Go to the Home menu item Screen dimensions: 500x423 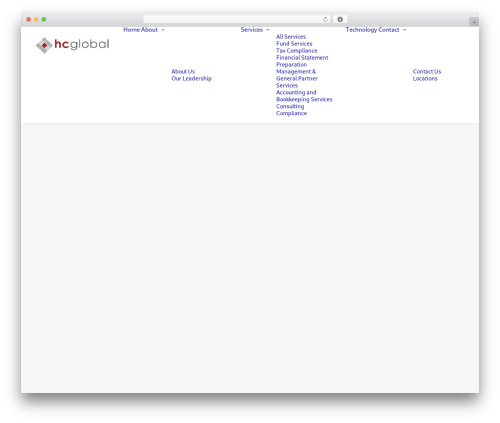point(131,30)
